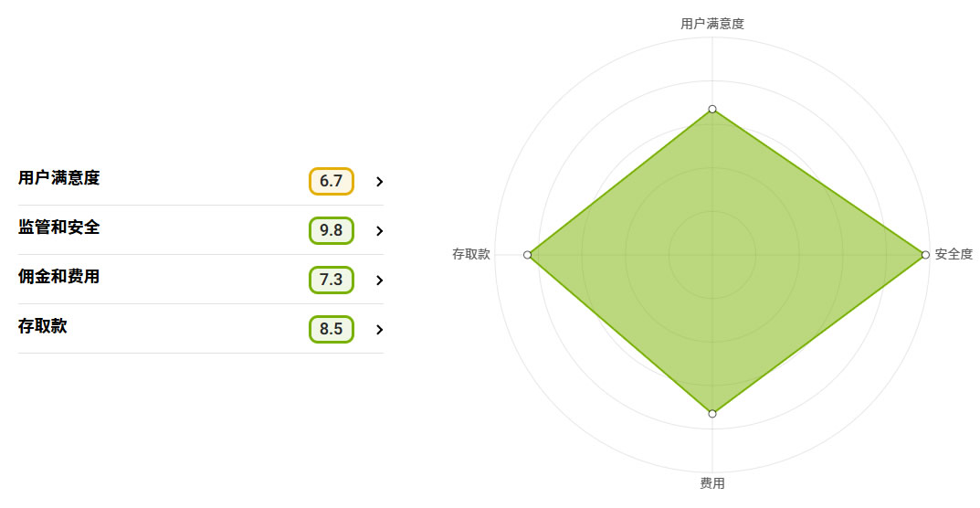Click the 费用 radar axis label
Screen dimensions: 980x508
point(712,483)
